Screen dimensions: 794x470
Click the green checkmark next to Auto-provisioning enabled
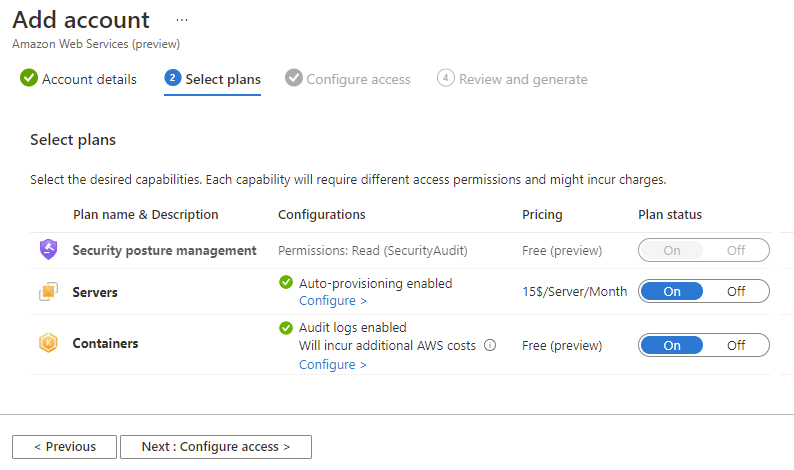[286, 283]
